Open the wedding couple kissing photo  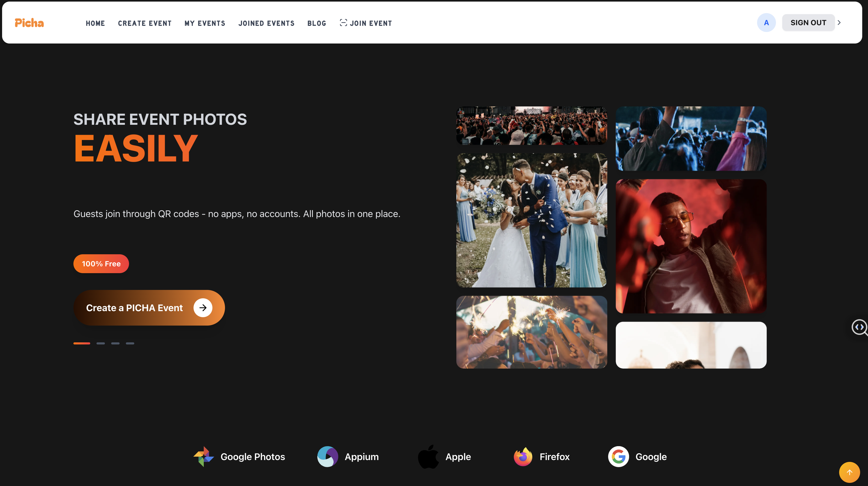531,220
